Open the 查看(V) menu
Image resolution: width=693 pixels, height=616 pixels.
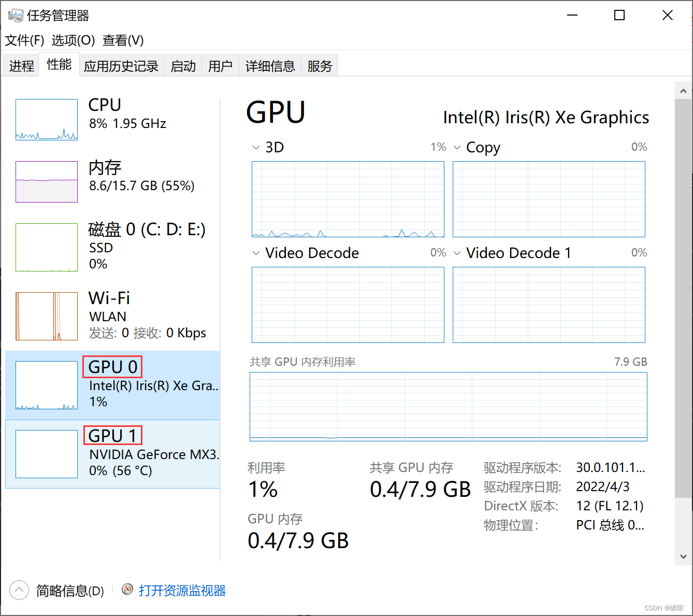coord(123,40)
